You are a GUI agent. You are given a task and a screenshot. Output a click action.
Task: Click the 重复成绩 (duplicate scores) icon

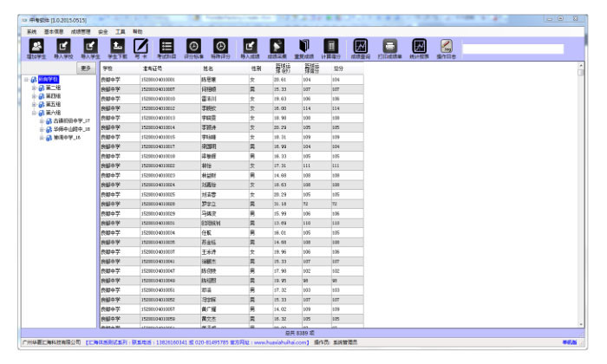pyautogui.click(x=303, y=48)
